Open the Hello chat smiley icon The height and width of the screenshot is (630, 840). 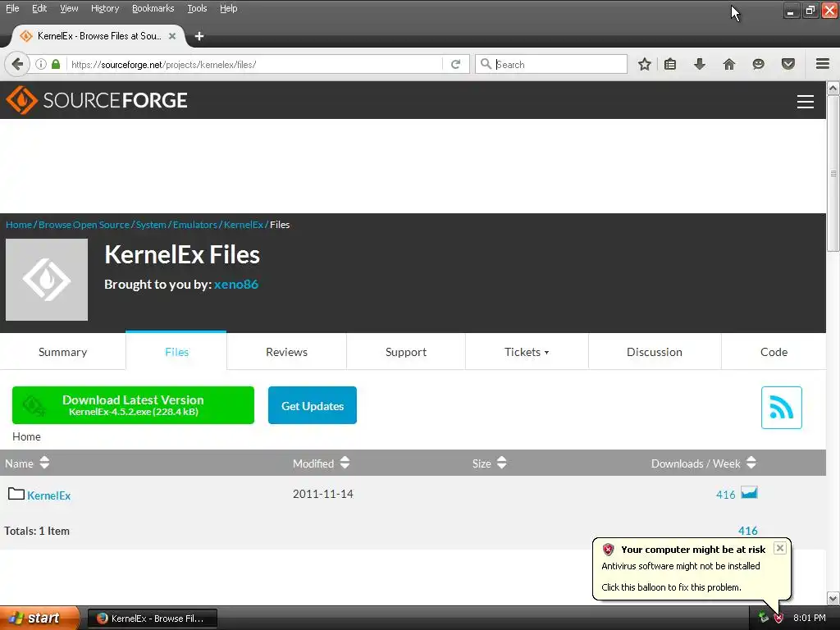tap(758, 64)
